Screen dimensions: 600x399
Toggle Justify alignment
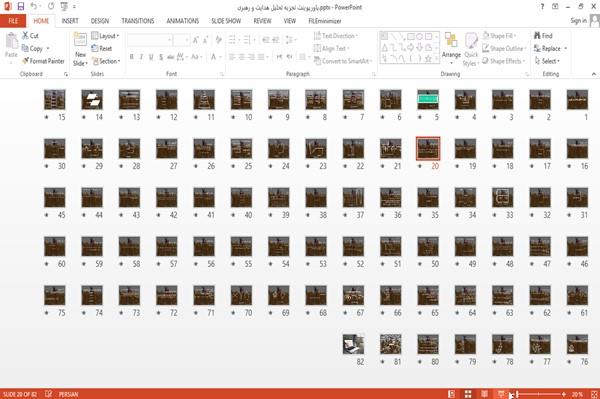coord(261,57)
